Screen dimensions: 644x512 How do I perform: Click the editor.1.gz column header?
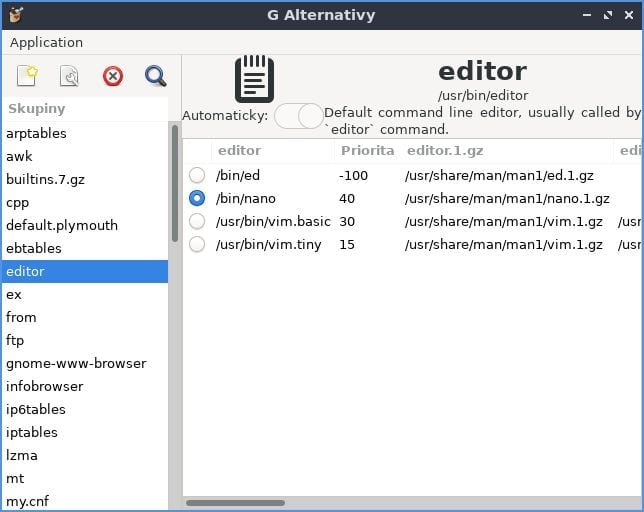point(506,151)
